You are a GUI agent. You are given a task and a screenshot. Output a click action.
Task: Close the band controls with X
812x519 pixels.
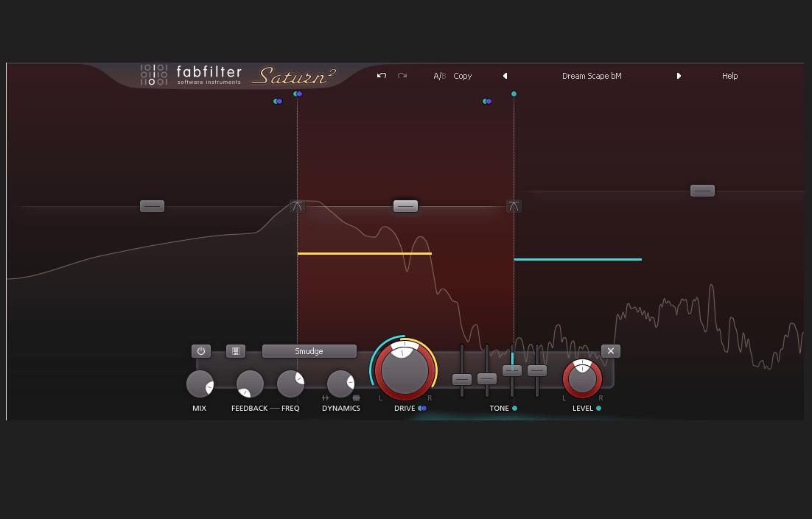(611, 351)
